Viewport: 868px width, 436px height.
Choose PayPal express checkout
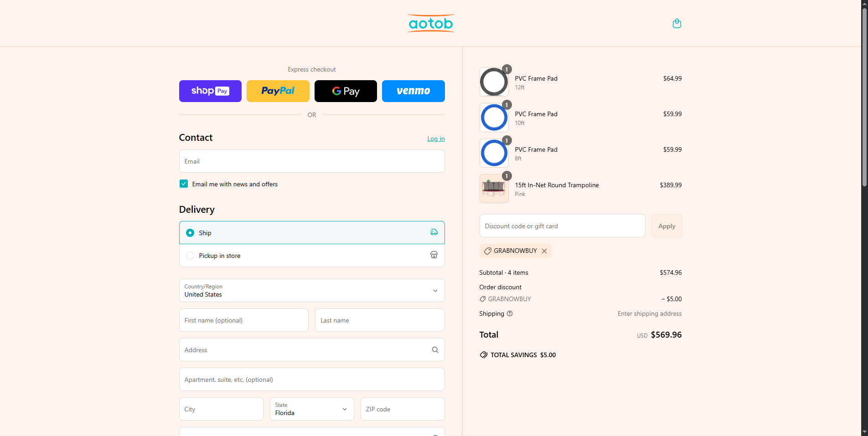278,91
